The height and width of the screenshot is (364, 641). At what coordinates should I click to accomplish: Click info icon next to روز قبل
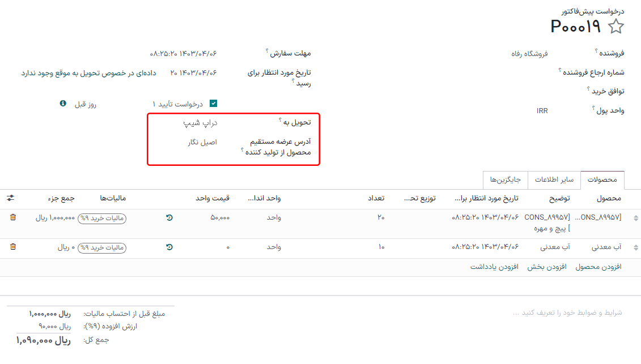tap(63, 104)
